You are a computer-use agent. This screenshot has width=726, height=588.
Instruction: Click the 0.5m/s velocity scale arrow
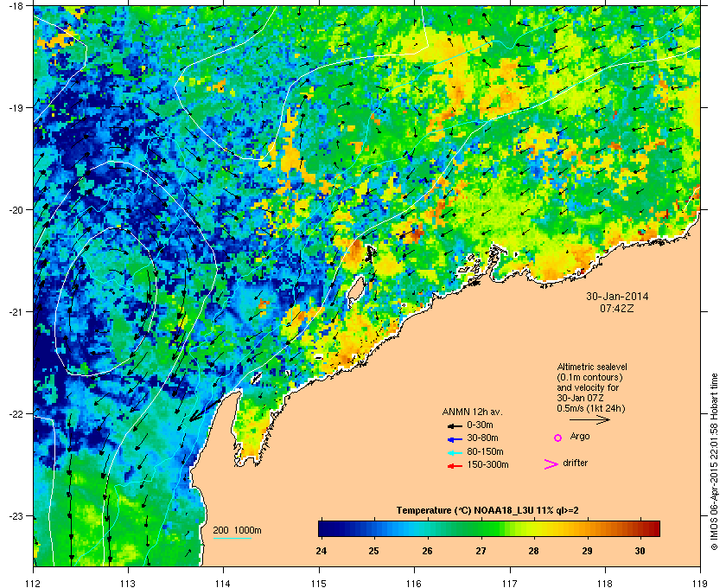click(589, 420)
